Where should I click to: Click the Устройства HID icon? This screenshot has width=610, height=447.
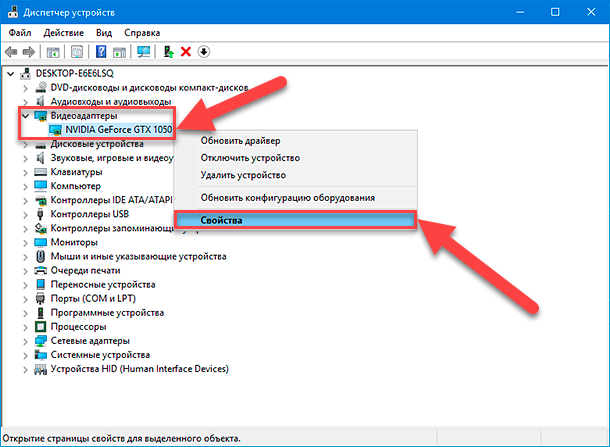pyautogui.click(x=40, y=369)
